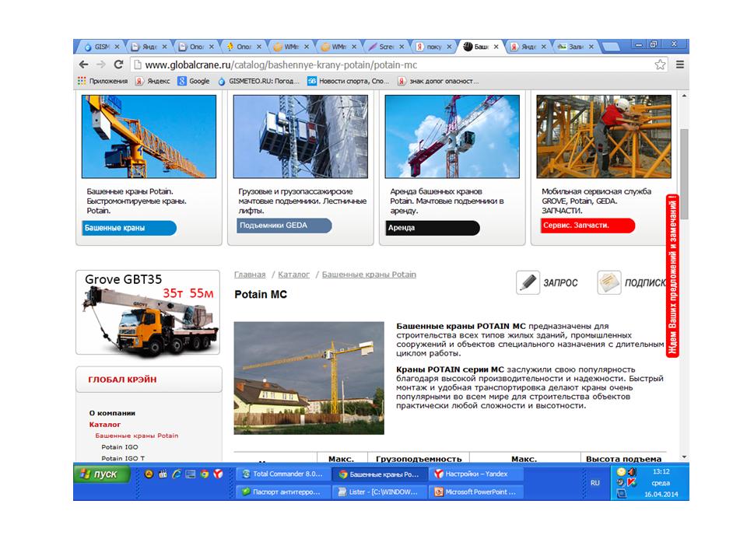
Task: Click the taskbar clock showing 13:12
Action: [661, 472]
